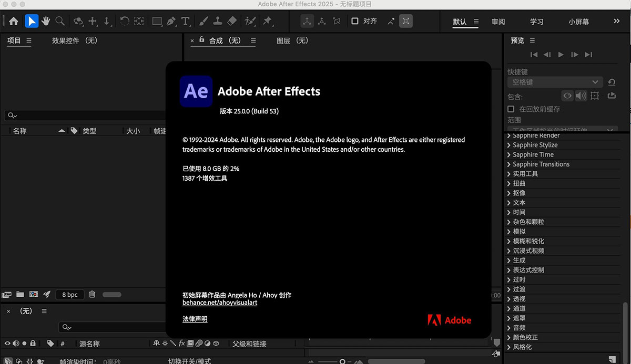Select the Pen tool
631x364 pixels.
[171, 21]
